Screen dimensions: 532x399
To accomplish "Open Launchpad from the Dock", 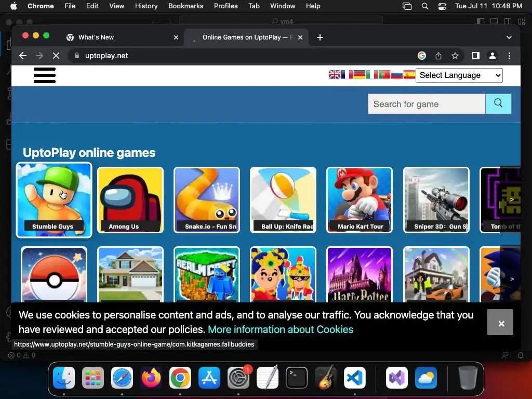I will click(93, 378).
